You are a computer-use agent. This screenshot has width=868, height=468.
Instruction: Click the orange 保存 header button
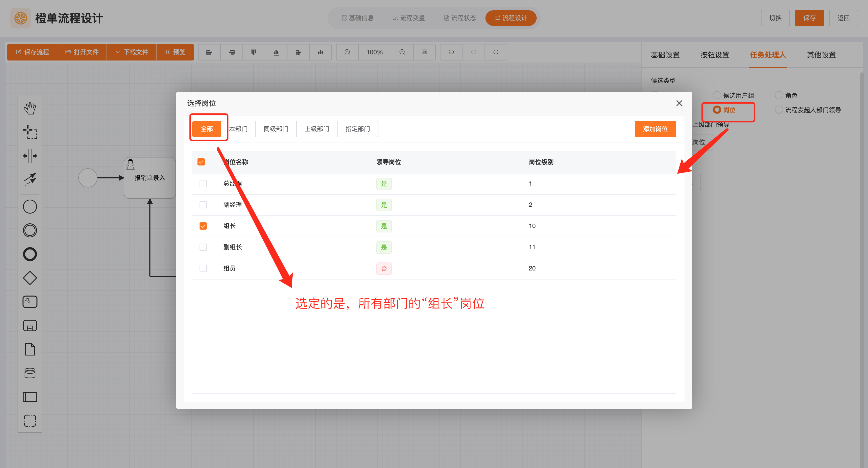tap(809, 18)
